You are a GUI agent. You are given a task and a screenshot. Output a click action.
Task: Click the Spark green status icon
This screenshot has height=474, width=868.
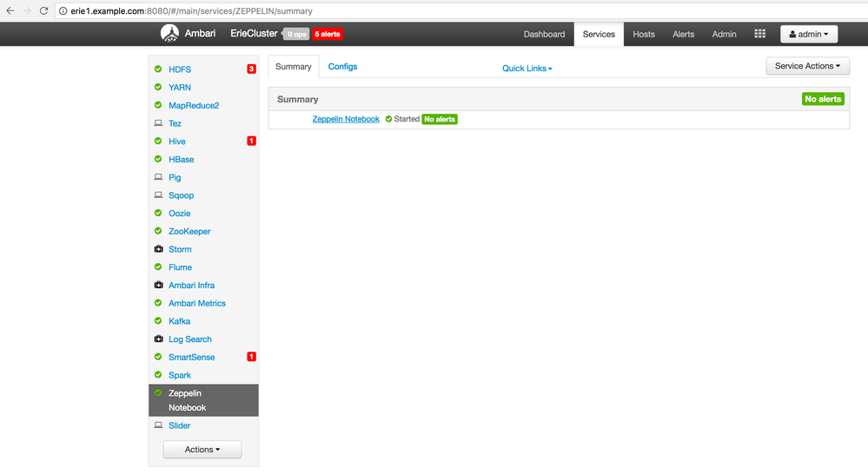tap(158, 374)
